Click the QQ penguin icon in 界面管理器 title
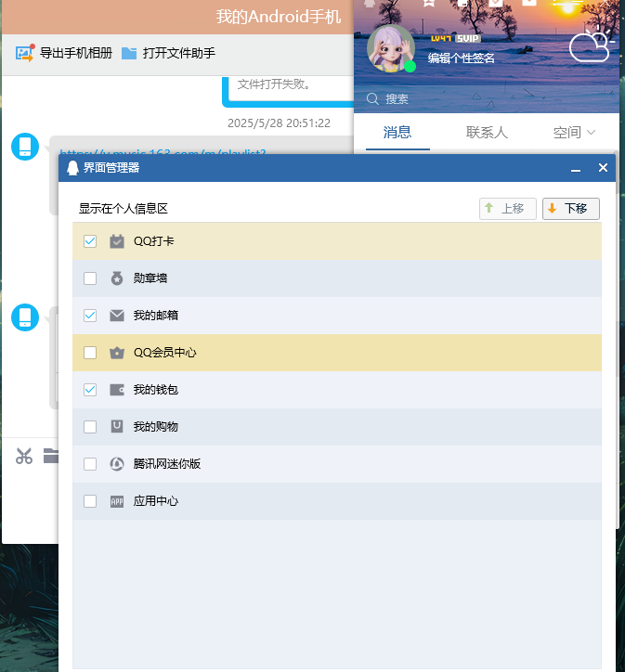The height and width of the screenshot is (672, 625). [72, 168]
